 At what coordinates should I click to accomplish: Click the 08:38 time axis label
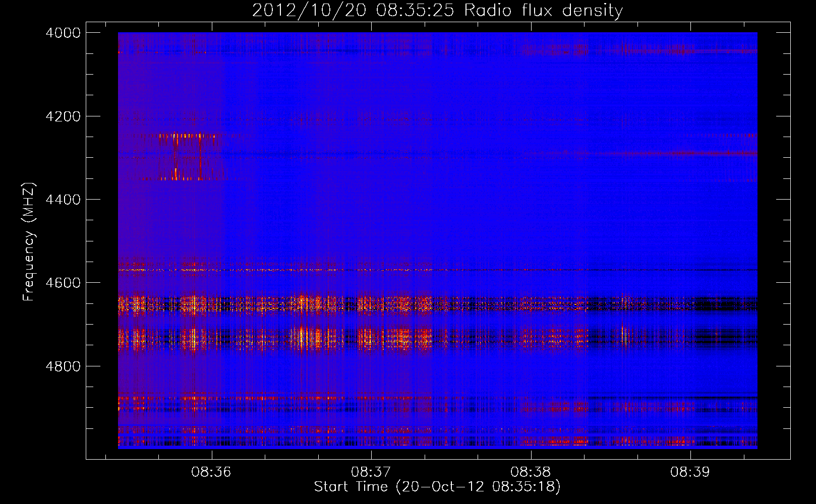[531, 472]
